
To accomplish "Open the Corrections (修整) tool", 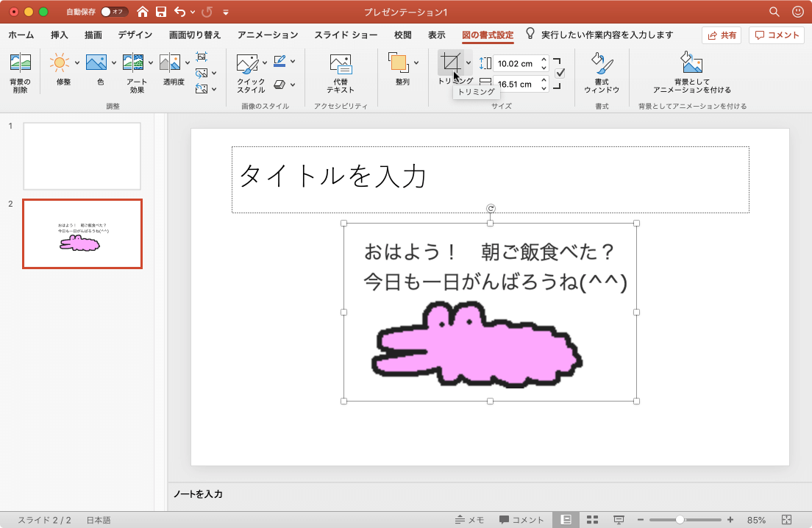I will click(61, 65).
